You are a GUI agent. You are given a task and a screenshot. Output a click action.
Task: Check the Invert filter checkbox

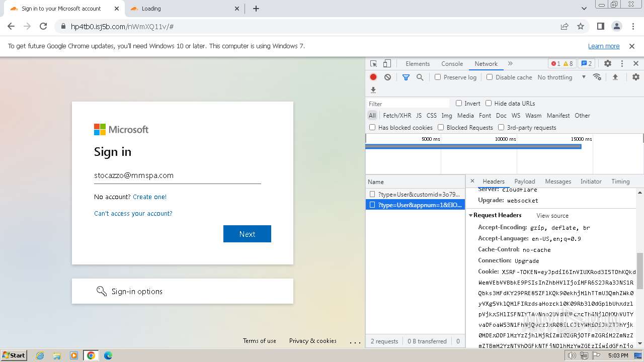point(459,103)
